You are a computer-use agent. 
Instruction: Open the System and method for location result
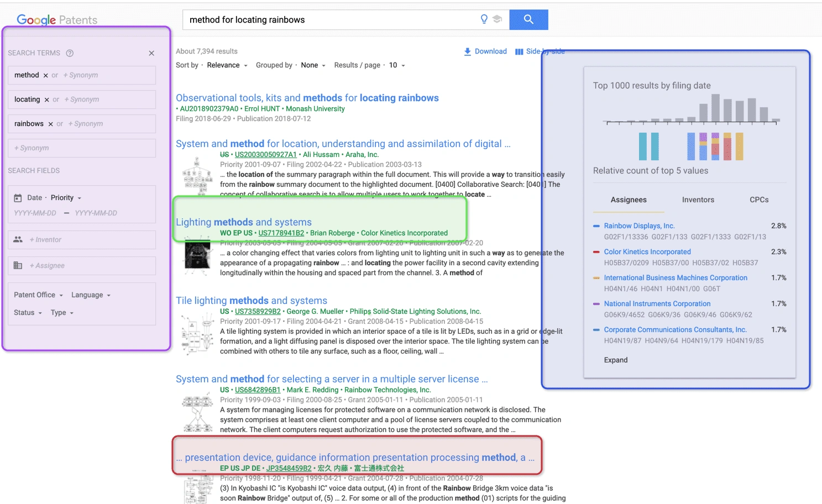pyautogui.click(x=343, y=144)
